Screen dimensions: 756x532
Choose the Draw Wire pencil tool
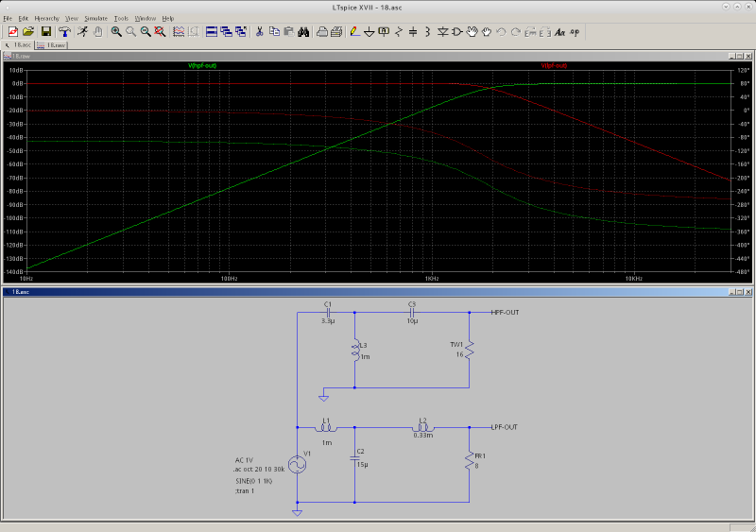[353, 31]
